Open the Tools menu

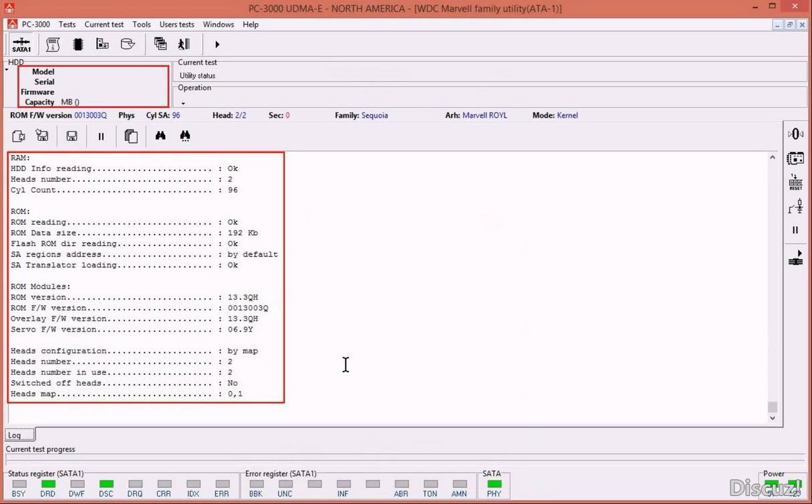pos(141,24)
